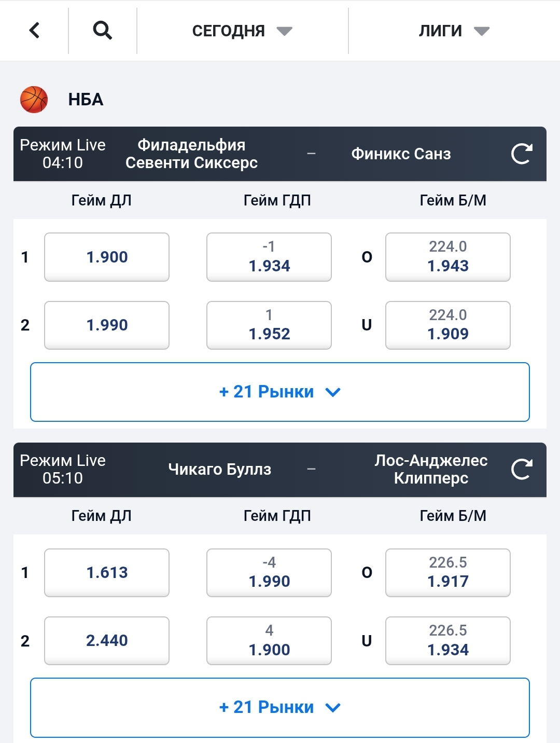Viewport: 560px width, 743px height.
Task: Refresh the Филадельфия vs Финикс Санз match
Action: click(521, 154)
